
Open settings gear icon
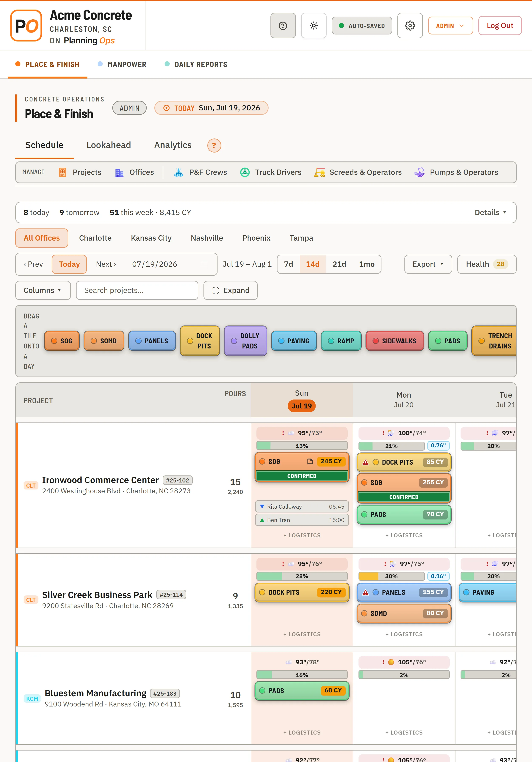click(410, 26)
